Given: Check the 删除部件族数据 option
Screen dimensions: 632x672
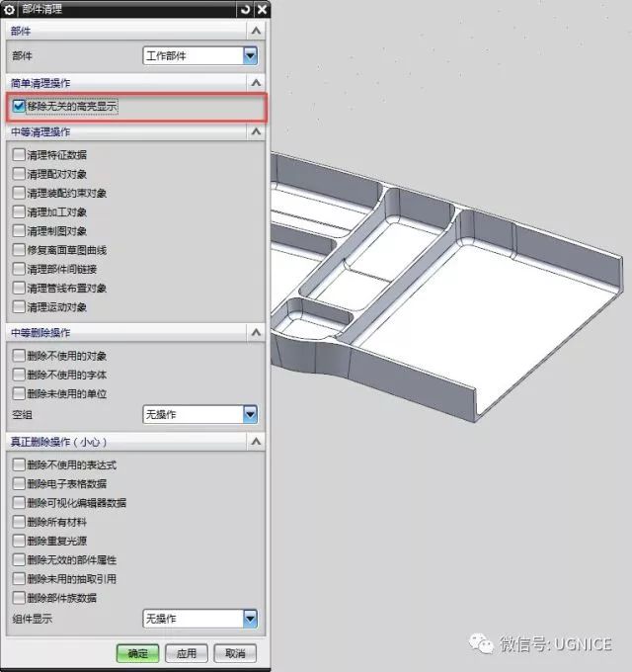Looking at the screenshot, I should pyautogui.click(x=19, y=598).
